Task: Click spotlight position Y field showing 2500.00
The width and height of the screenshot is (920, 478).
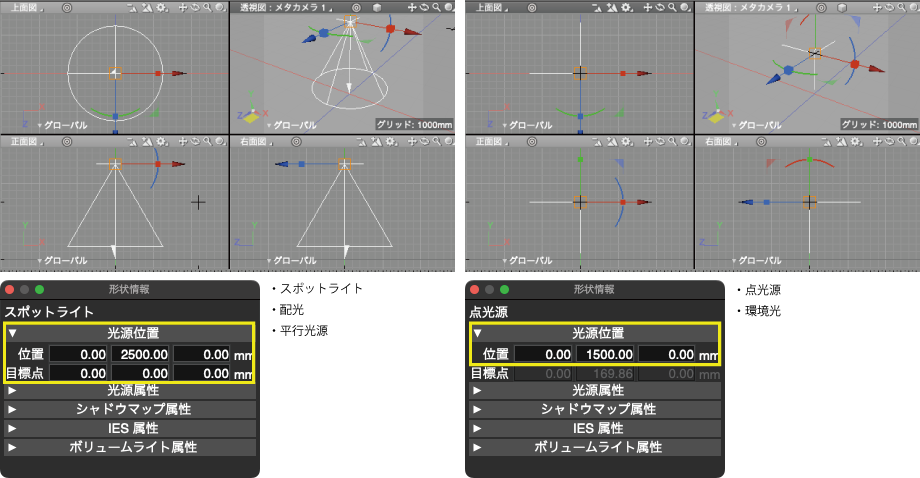Action: tap(140, 354)
